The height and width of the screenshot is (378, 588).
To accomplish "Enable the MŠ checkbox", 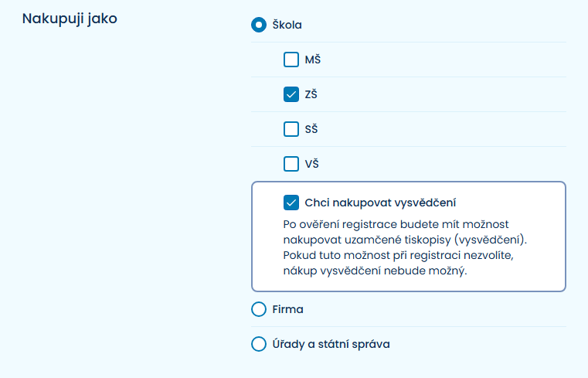I will 291,60.
